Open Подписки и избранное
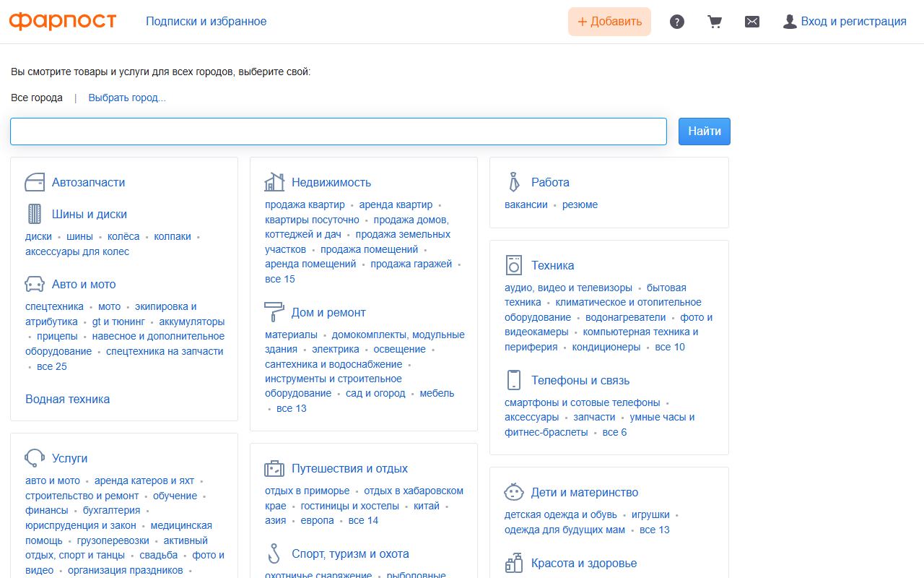924x578 pixels. [206, 22]
